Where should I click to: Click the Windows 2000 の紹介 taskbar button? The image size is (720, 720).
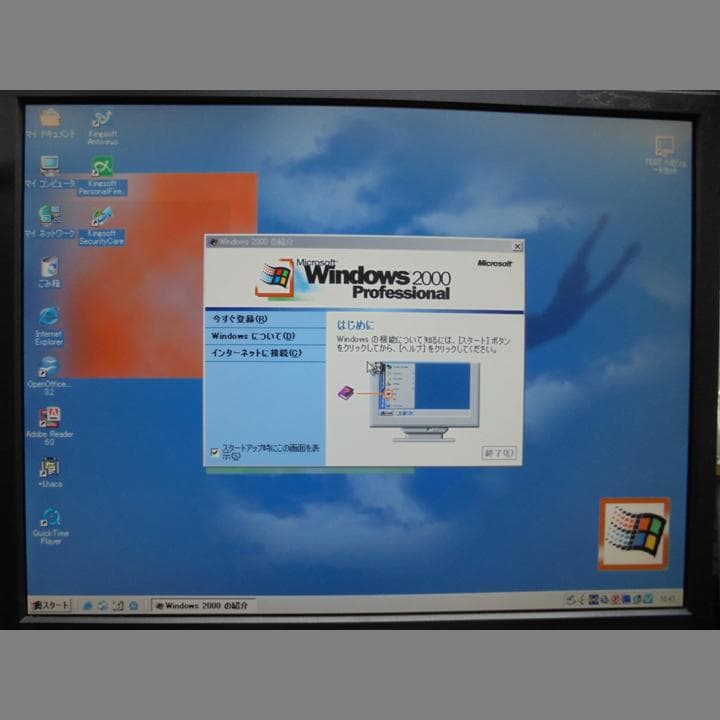[x=203, y=606]
